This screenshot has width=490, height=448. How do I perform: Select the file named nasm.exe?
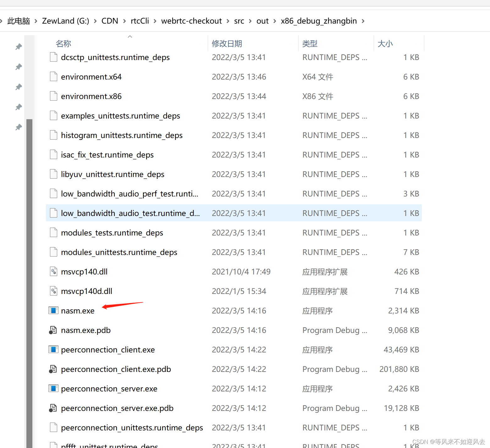[x=78, y=311]
